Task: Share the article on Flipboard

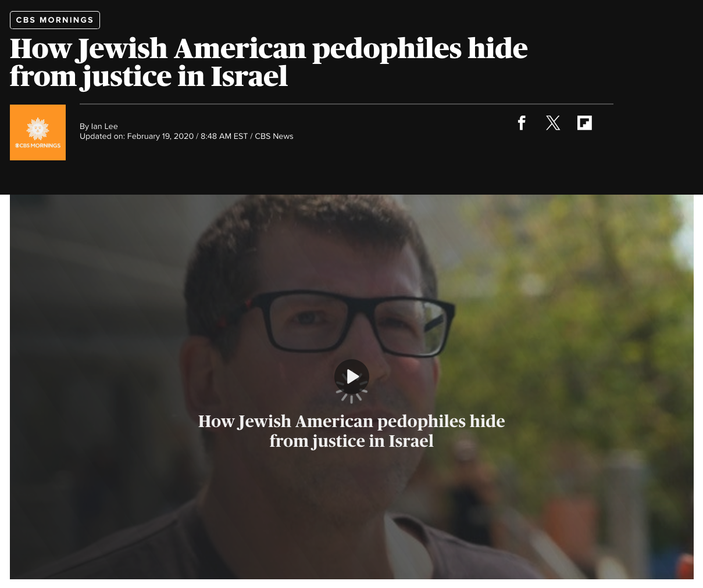Action: coord(584,123)
